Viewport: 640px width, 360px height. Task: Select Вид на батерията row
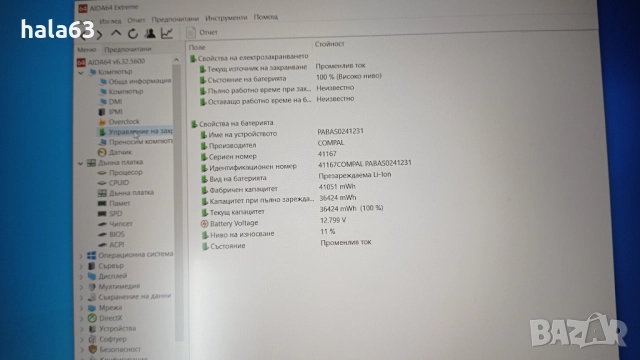tap(296, 177)
